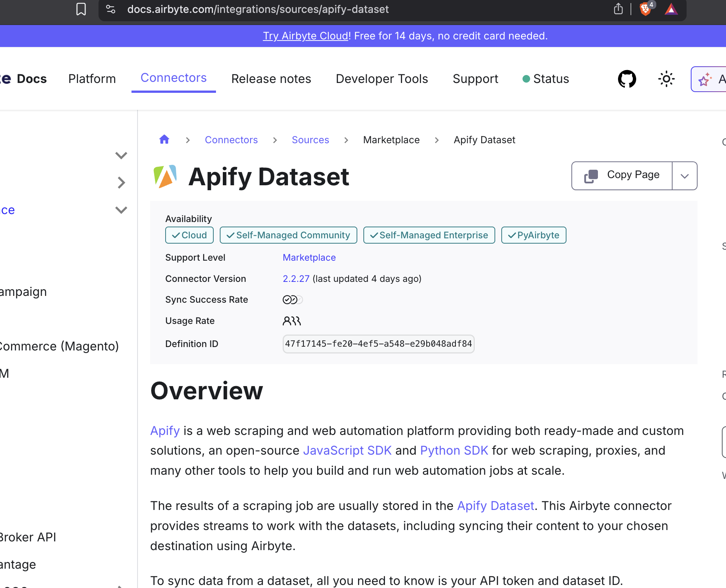Image resolution: width=726 pixels, height=588 pixels.
Task: Open Brave Shields lion icon
Action: tap(646, 9)
